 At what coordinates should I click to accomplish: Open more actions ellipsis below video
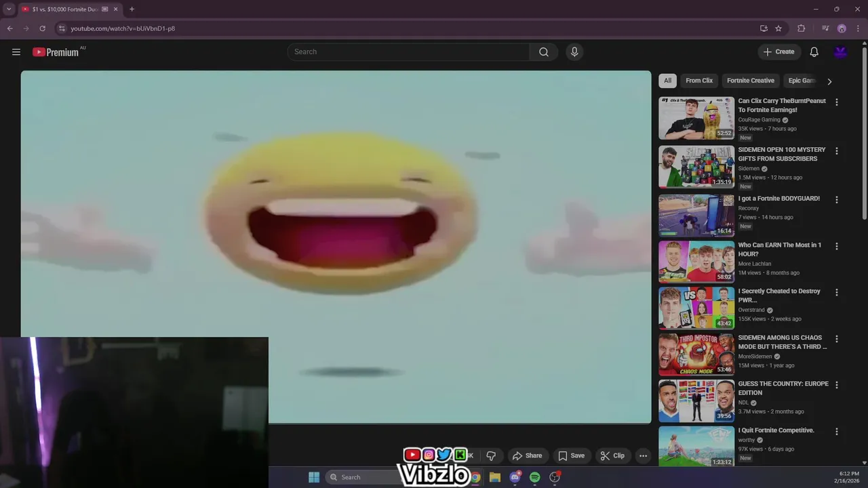(x=643, y=455)
